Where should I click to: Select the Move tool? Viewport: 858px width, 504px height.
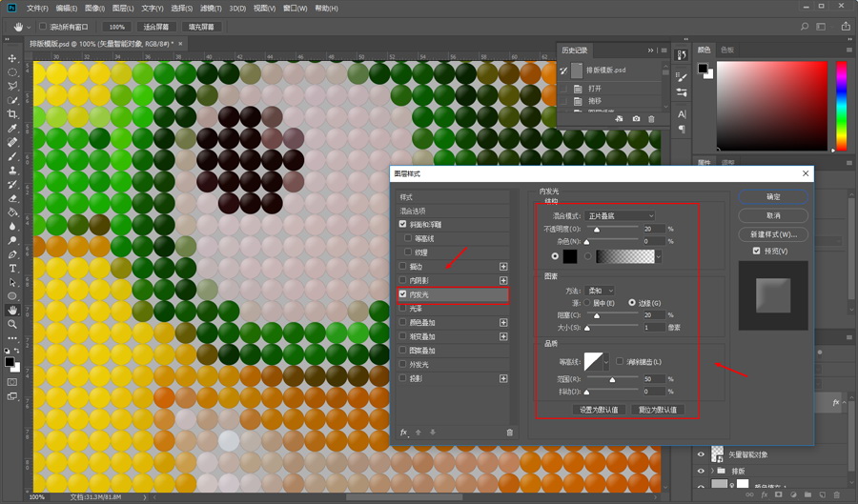(x=12, y=58)
